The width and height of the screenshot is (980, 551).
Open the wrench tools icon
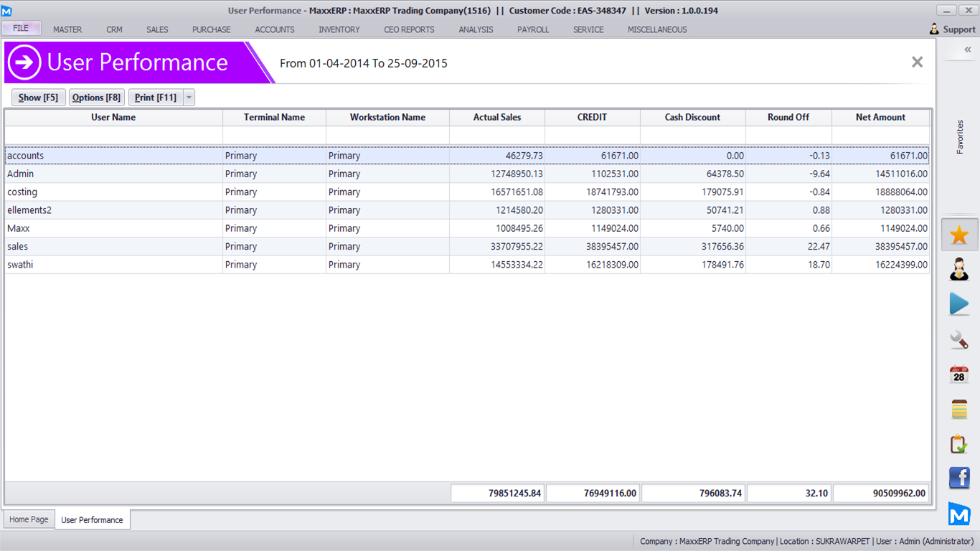click(x=959, y=339)
